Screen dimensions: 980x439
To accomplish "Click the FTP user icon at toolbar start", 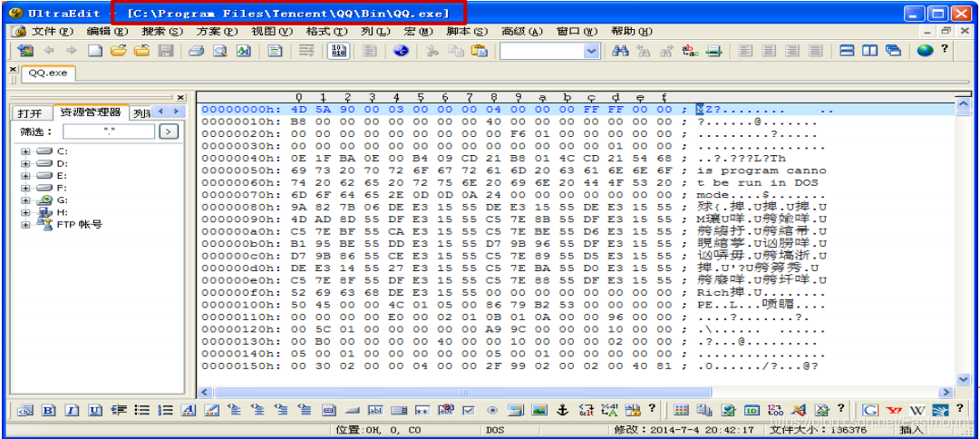I will pos(25,51).
